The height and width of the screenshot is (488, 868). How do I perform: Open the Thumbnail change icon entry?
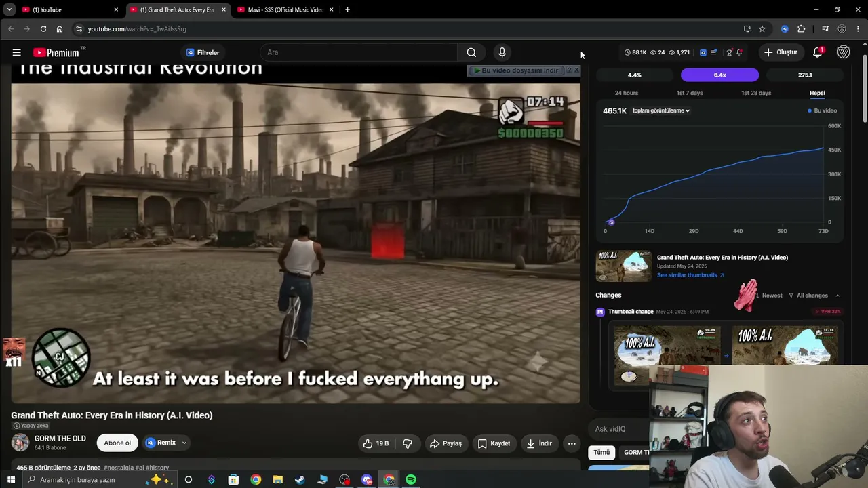coord(600,312)
